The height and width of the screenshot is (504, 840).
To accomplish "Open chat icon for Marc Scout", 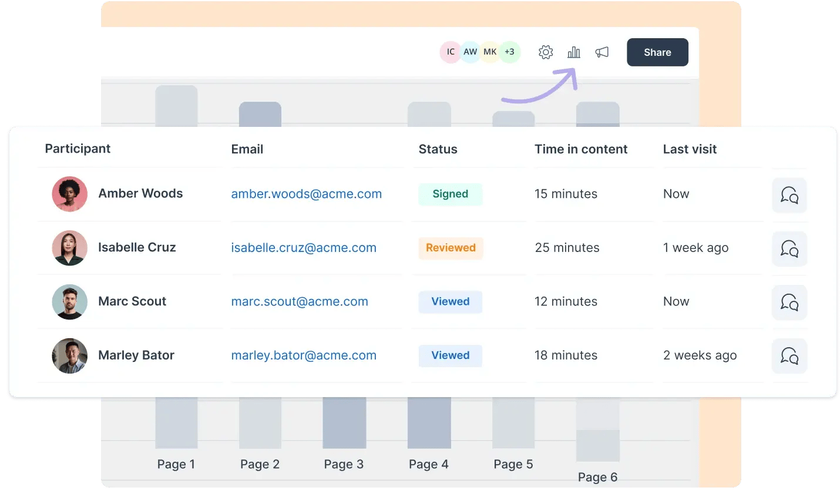I will pyautogui.click(x=789, y=303).
